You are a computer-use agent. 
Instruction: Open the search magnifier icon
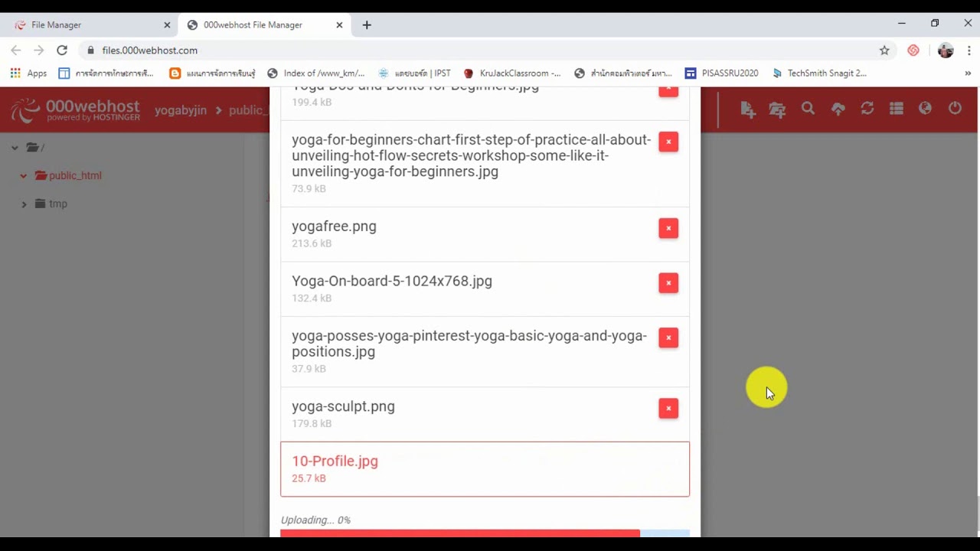click(x=808, y=109)
